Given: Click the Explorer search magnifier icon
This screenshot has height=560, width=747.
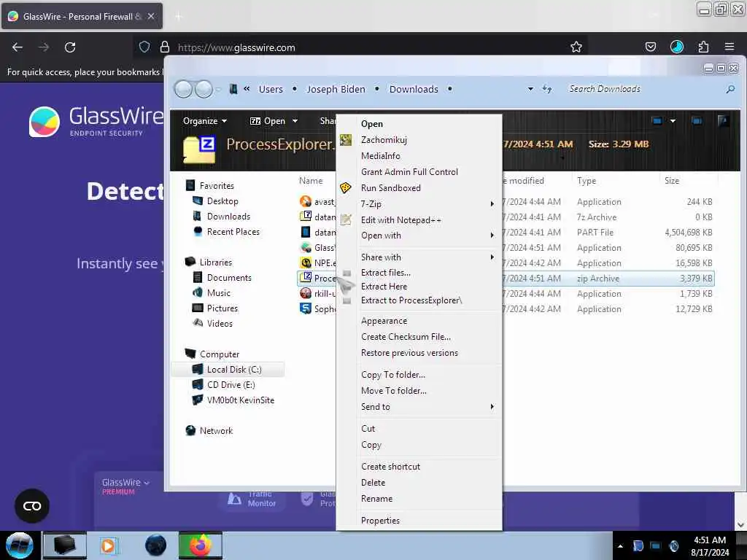Looking at the screenshot, I should (729, 89).
